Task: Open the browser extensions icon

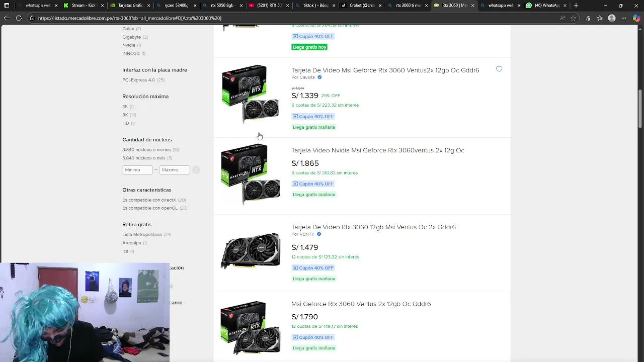Action: pos(588,18)
